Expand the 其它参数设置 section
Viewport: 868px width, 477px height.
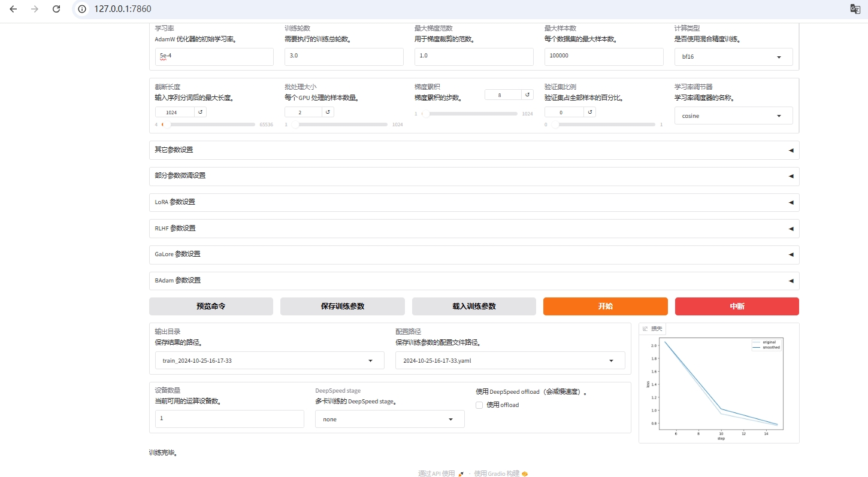(474, 150)
